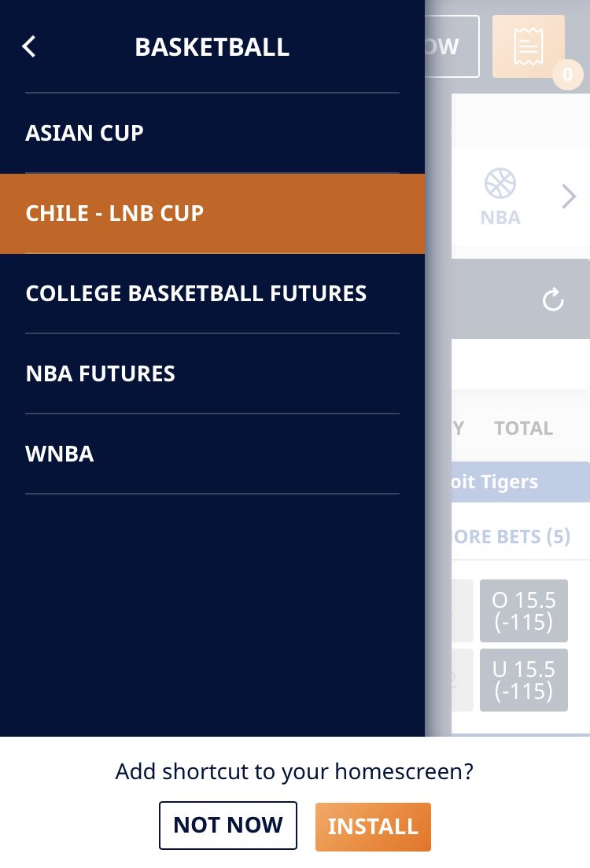Select the Total column header
This screenshot has height=868, width=590.
pos(523,428)
